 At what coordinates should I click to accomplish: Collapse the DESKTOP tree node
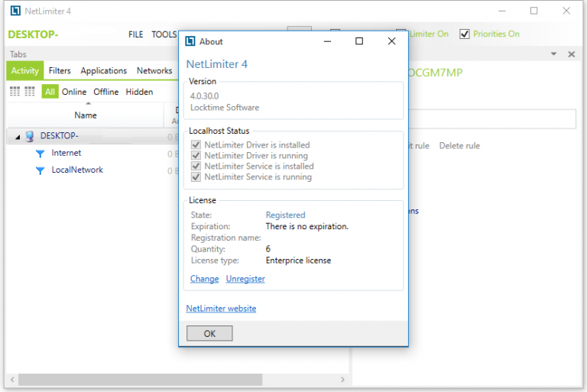(18, 137)
